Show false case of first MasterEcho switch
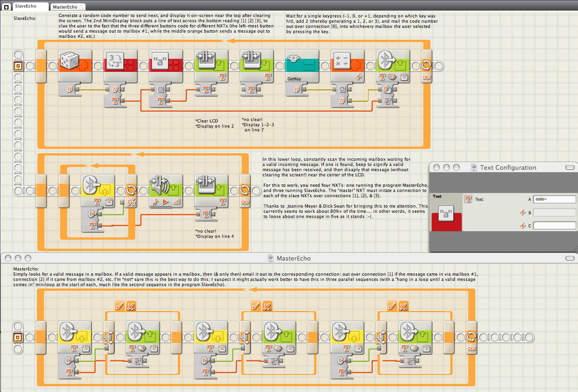Viewport: 578px width, 392px height. pyautogui.click(x=131, y=306)
